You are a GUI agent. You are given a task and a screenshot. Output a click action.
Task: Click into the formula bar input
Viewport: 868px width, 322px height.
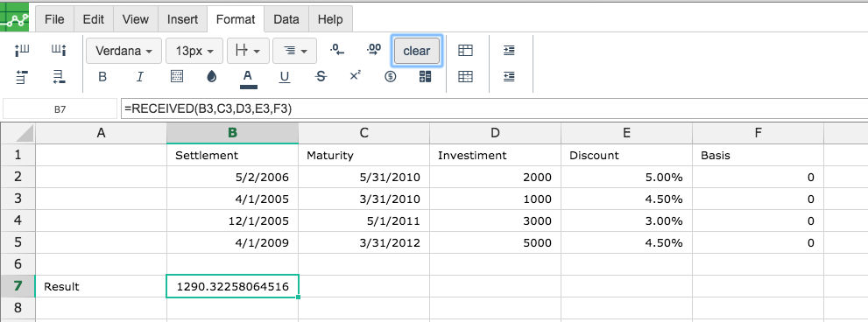(494, 109)
